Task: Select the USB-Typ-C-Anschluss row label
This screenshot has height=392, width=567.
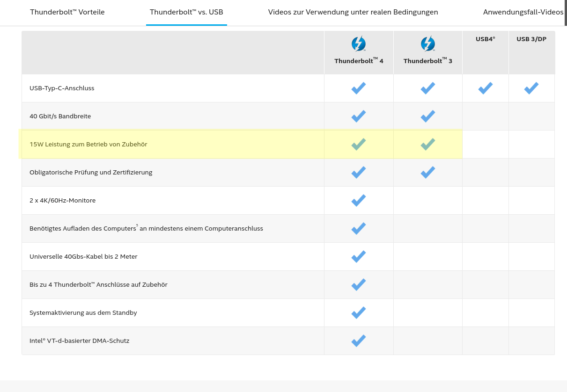Action: tap(62, 88)
